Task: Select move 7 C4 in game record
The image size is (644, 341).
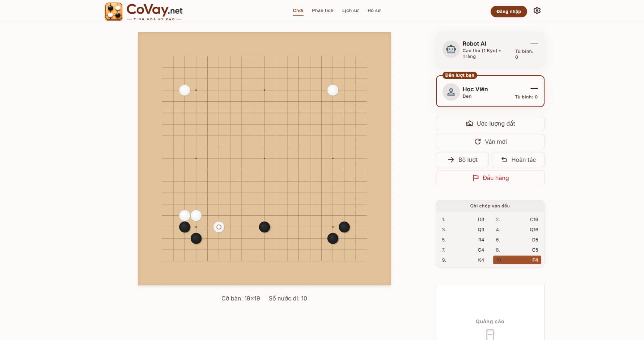Action: click(463, 250)
